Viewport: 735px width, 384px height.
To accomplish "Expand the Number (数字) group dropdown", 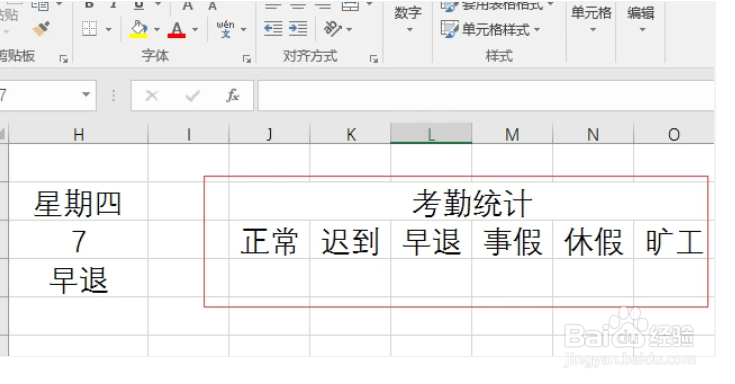I will [410, 30].
